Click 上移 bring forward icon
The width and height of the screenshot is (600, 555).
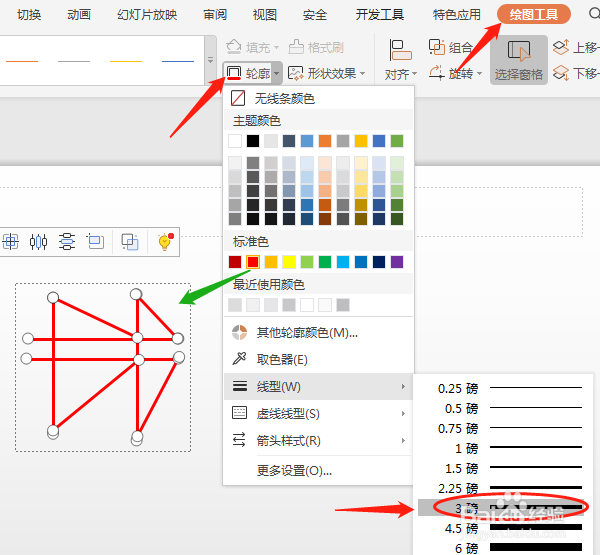click(561, 47)
